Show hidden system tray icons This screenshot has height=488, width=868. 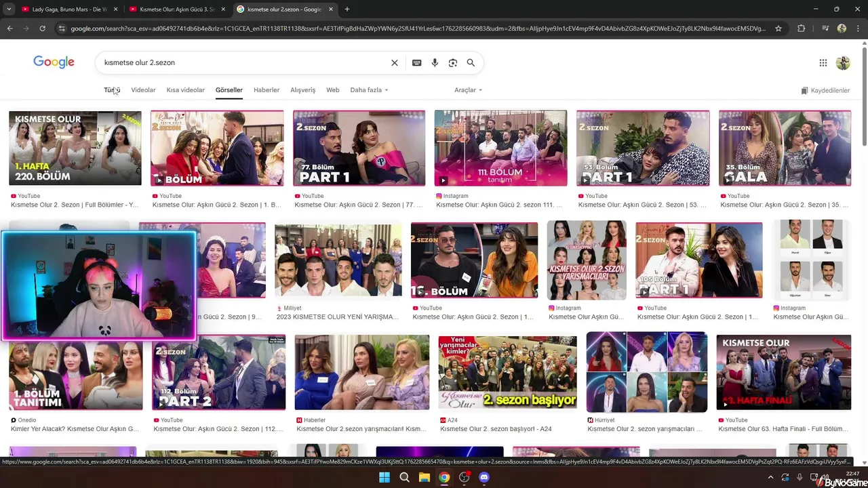770,477
